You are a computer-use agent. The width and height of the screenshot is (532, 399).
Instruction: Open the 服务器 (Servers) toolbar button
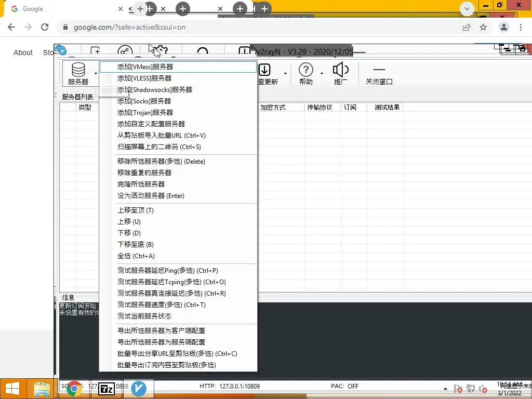click(x=78, y=73)
